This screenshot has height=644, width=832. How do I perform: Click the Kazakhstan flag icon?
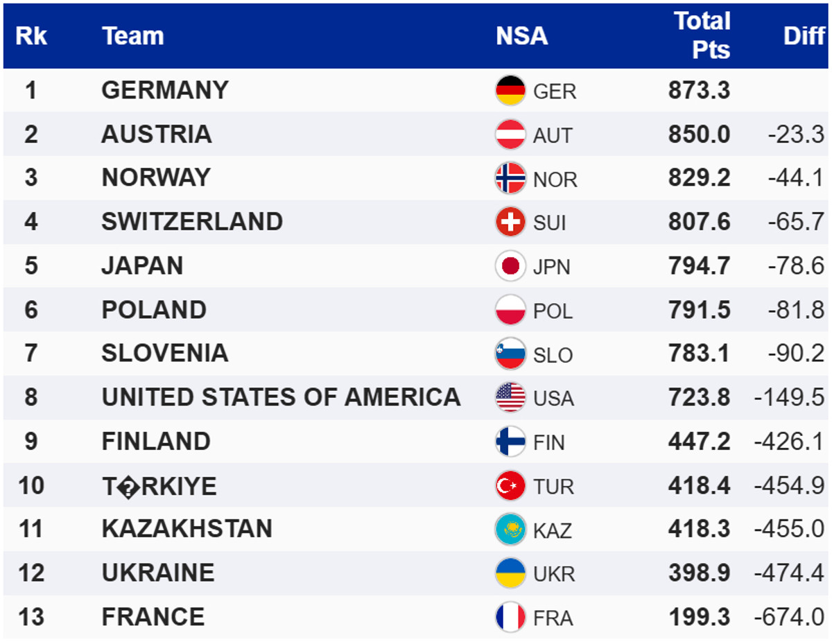pyautogui.click(x=510, y=530)
